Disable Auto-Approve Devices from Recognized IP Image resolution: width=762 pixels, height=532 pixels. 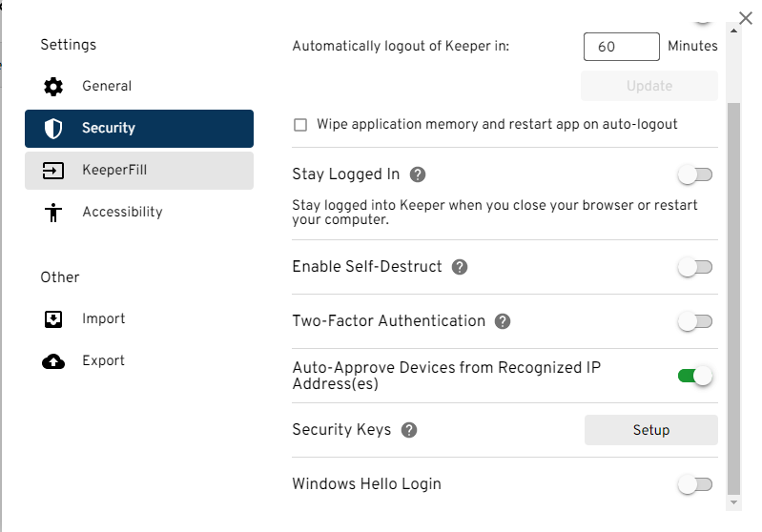pos(695,376)
